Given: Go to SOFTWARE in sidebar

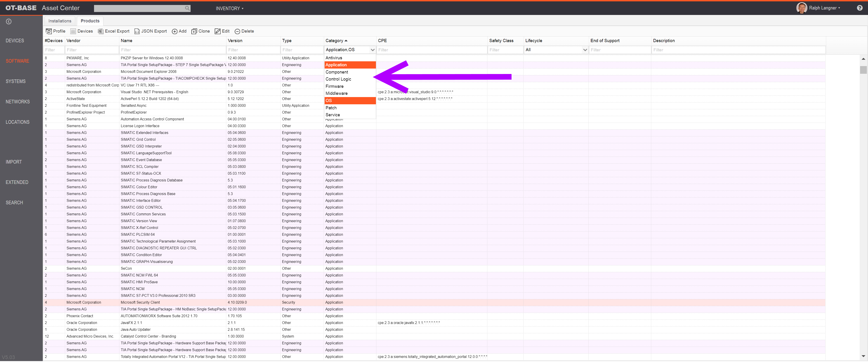Looking at the screenshot, I should 17,61.
